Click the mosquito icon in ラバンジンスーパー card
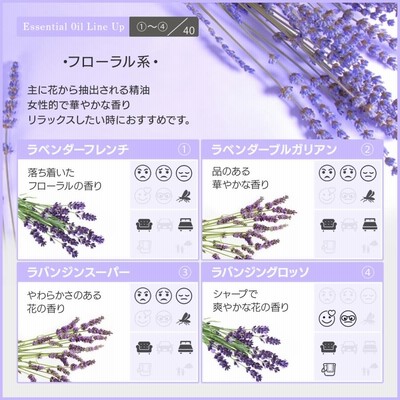Viewport: 400px width, 400px height. 184,319
